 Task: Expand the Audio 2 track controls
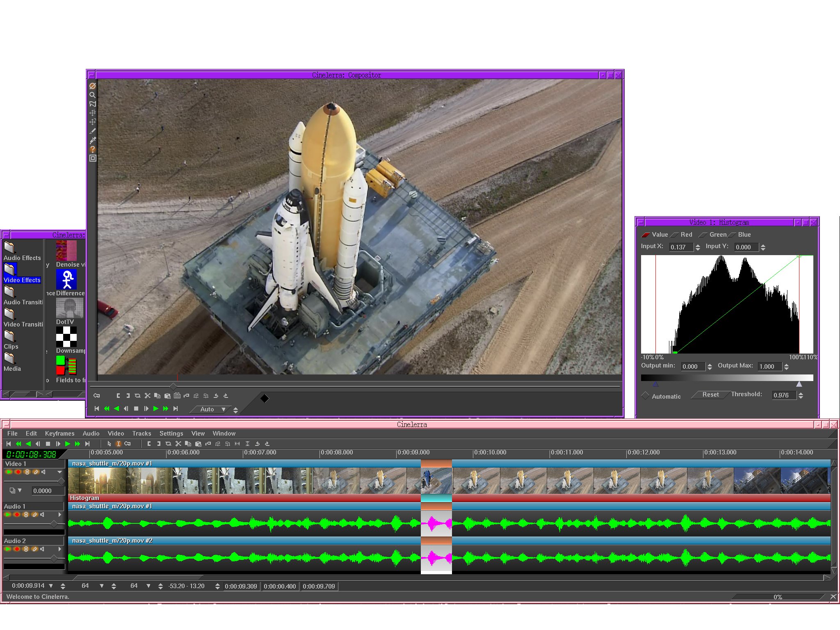[x=60, y=549]
